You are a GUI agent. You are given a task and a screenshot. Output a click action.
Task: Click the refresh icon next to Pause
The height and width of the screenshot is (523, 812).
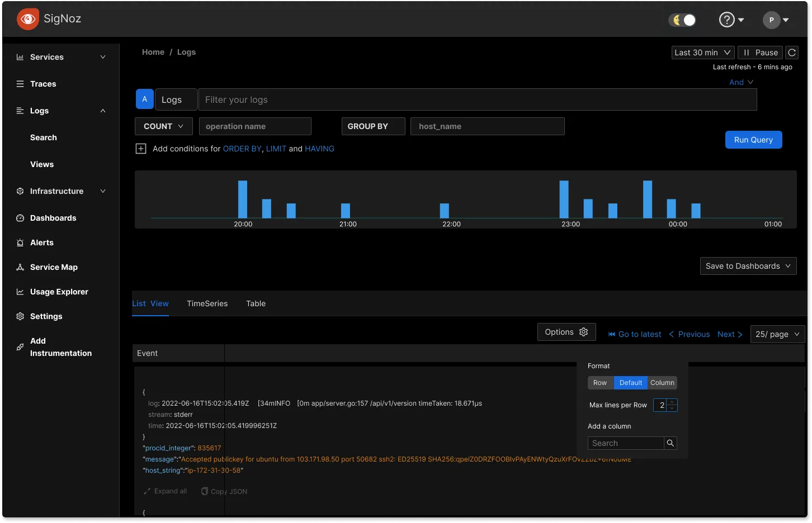tap(792, 53)
